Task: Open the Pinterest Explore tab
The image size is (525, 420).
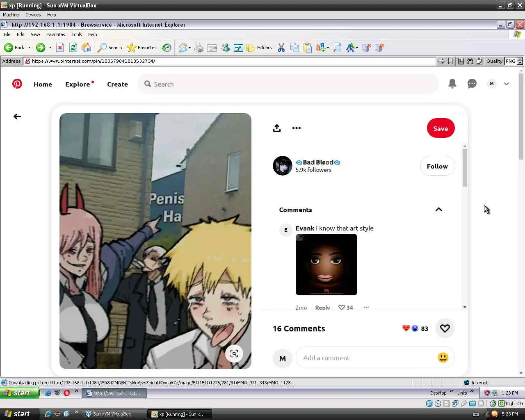Action: (78, 84)
